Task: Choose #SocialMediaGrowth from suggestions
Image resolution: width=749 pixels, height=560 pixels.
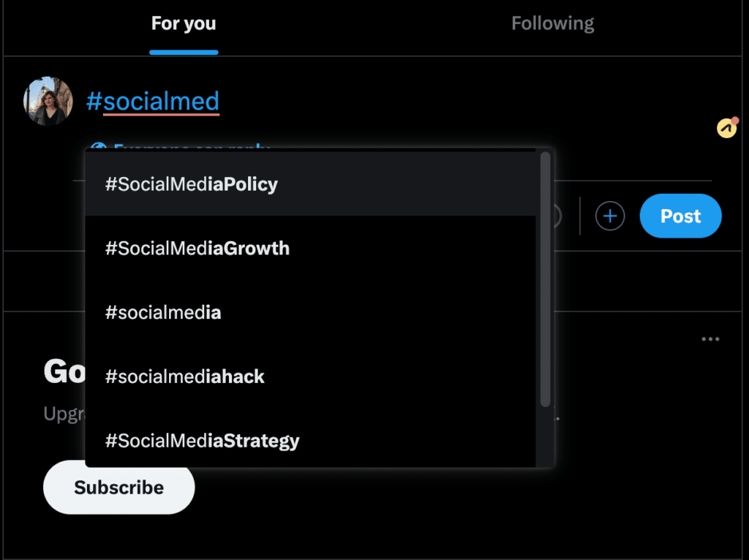Action: point(310,249)
